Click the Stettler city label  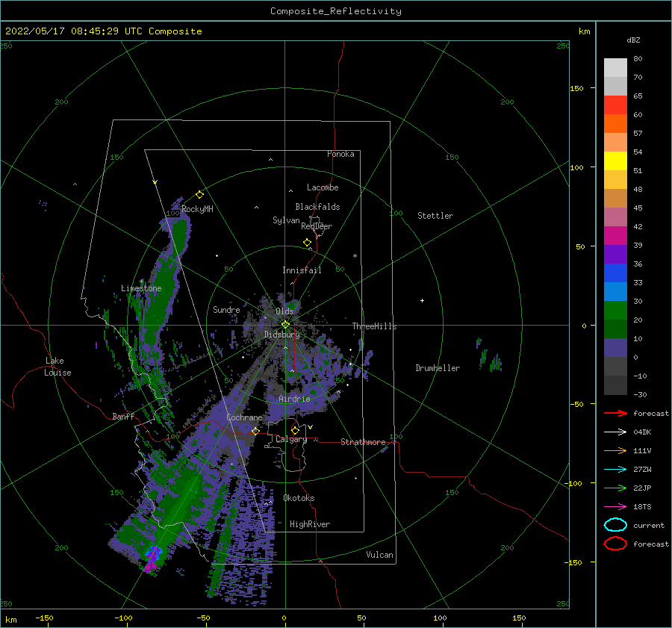tap(435, 216)
